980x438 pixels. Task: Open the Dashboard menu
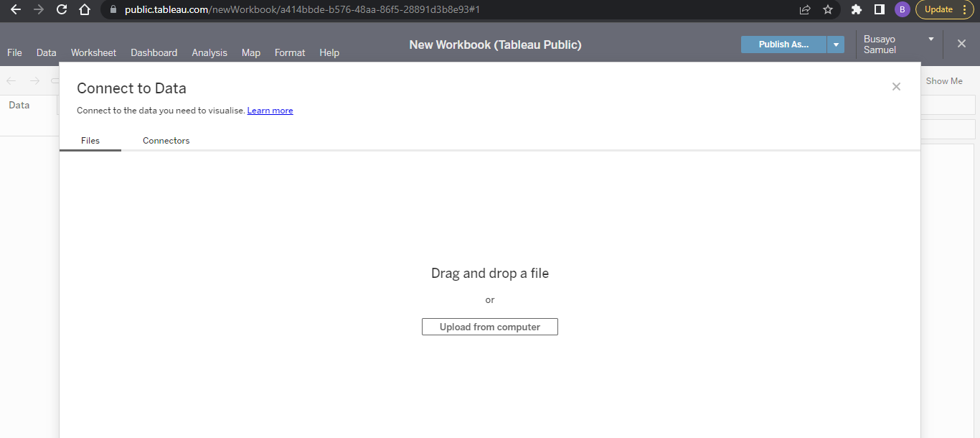point(154,52)
